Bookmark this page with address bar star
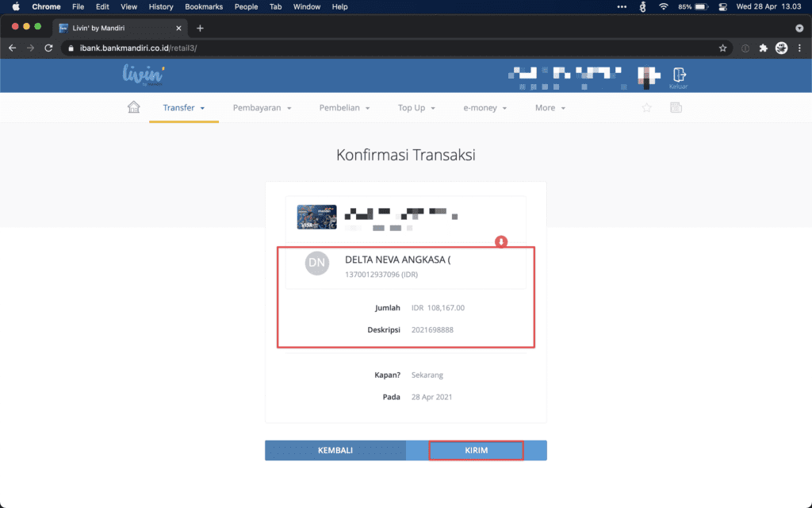Screen dimensions: 812x508 pos(722,48)
